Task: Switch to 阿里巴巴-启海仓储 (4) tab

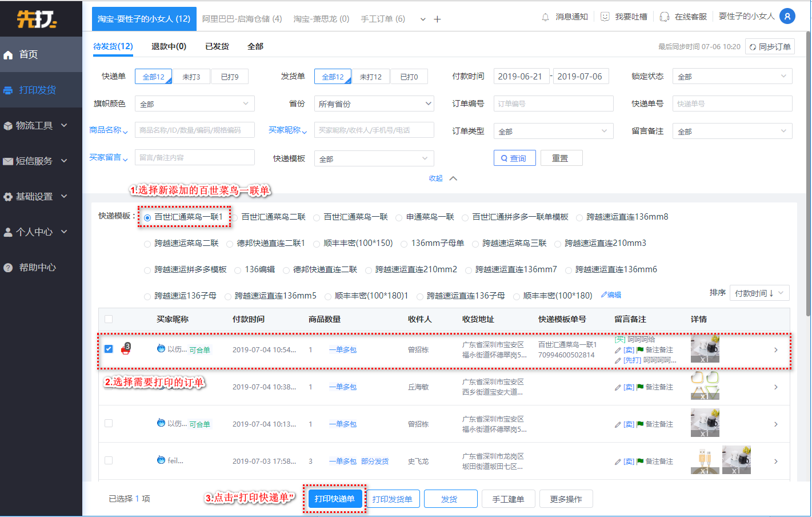Action: pyautogui.click(x=242, y=19)
